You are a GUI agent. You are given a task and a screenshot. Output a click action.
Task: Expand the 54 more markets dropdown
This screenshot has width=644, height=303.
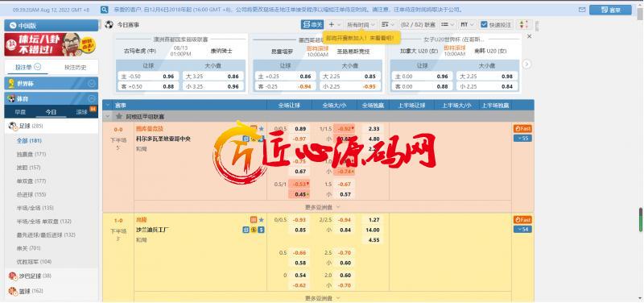pos(522,230)
